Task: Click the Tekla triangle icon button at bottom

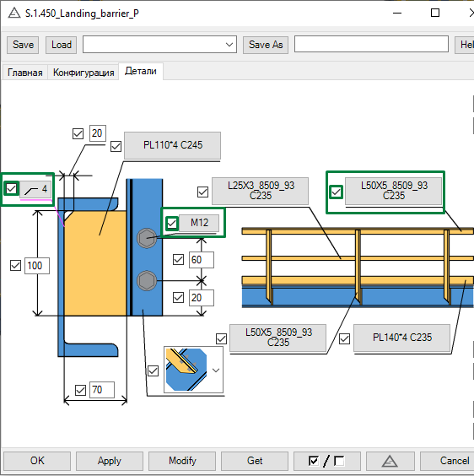Action: point(390,461)
